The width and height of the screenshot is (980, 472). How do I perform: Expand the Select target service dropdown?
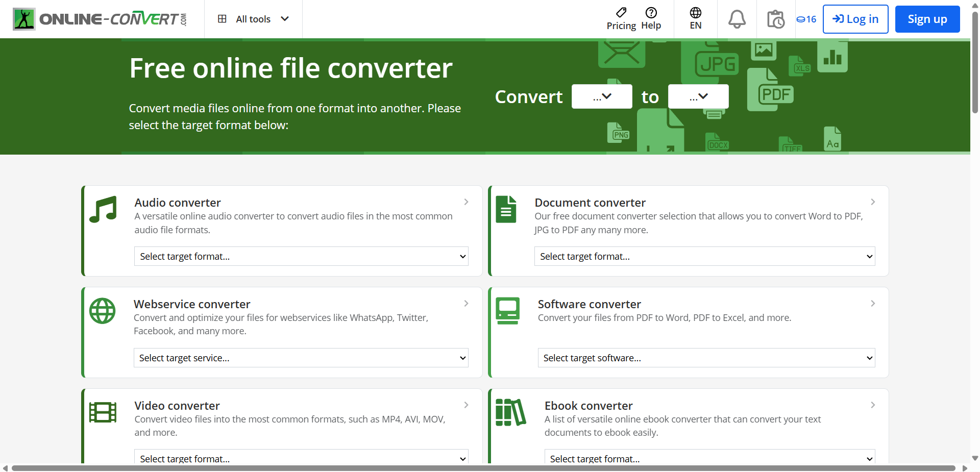click(301, 358)
